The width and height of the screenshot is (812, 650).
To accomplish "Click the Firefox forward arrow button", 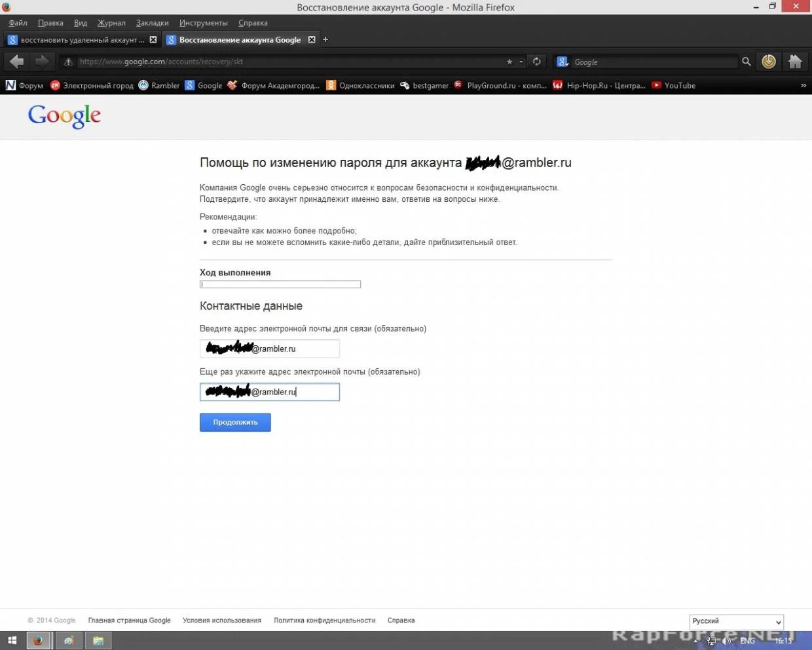I will click(42, 62).
